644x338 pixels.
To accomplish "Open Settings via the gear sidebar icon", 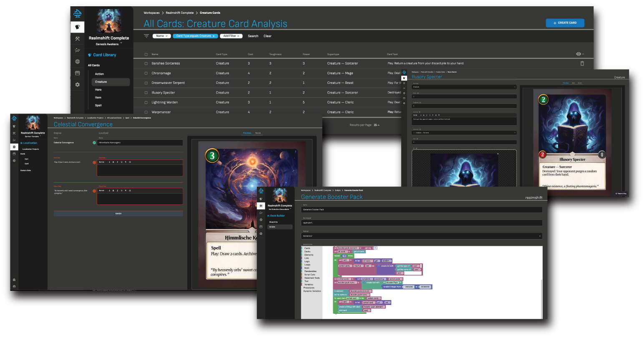I will click(x=78, y=84).
